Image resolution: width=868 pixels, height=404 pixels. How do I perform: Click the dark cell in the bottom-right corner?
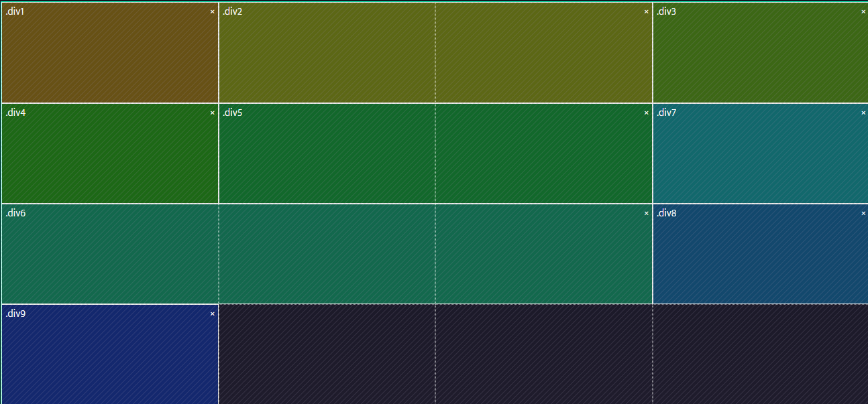pos(758,355)
